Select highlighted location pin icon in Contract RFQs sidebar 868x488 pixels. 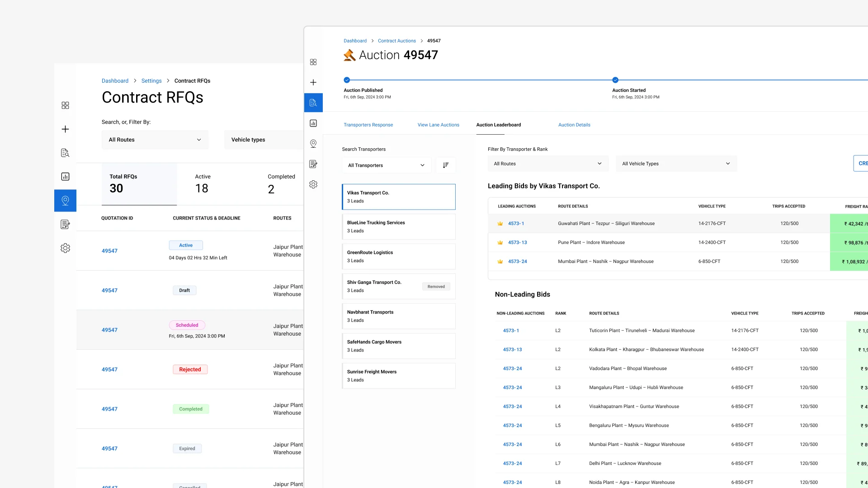click(x=65, y=201)
